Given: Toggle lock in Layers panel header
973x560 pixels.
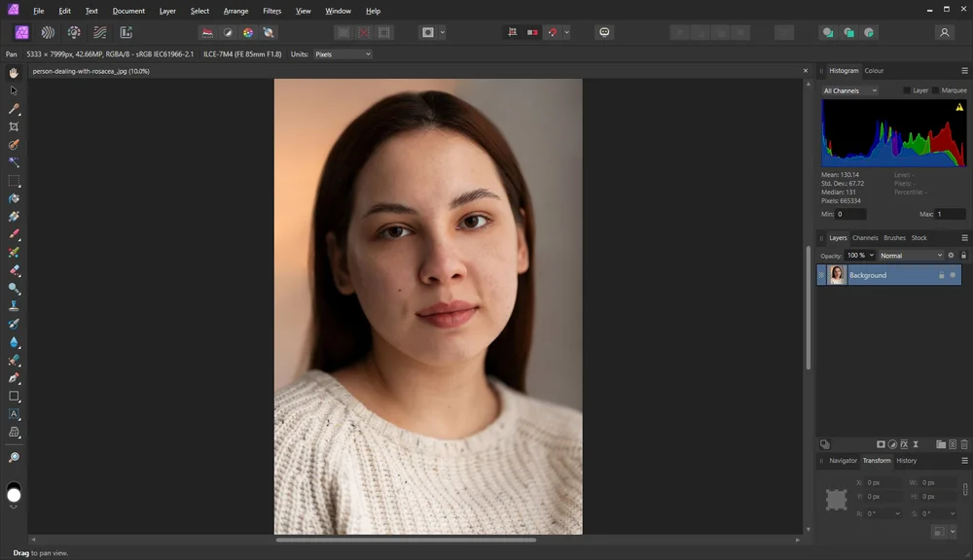Looking at the screenshot, I should pyautogui.click(x=963, y=255).
